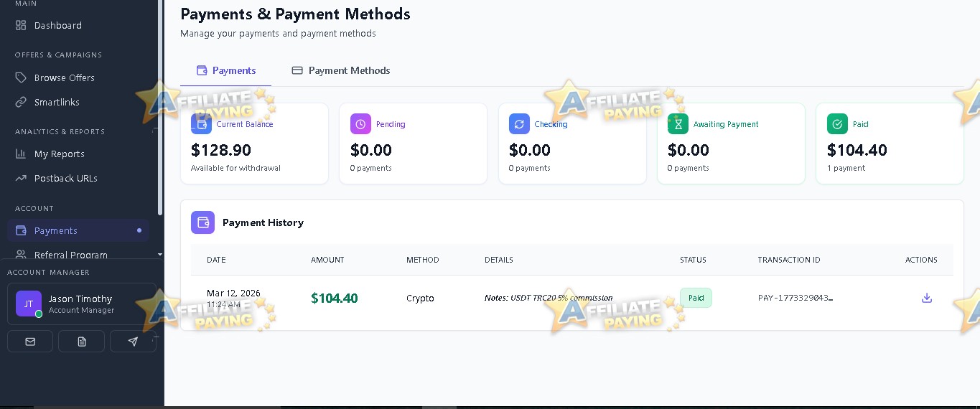
Task: Click the green Paid status badge
Action: coord(696,298)
